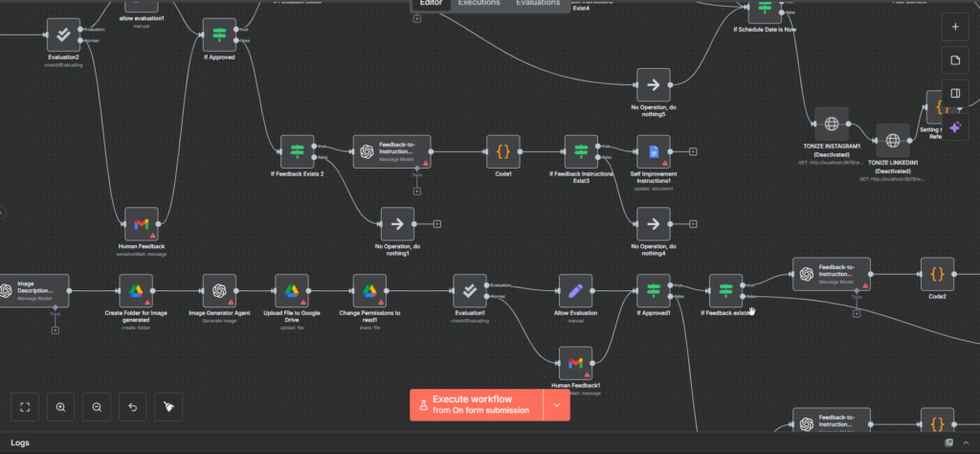Switch to the Editor tab
The image size is (980, 454).
432,4
